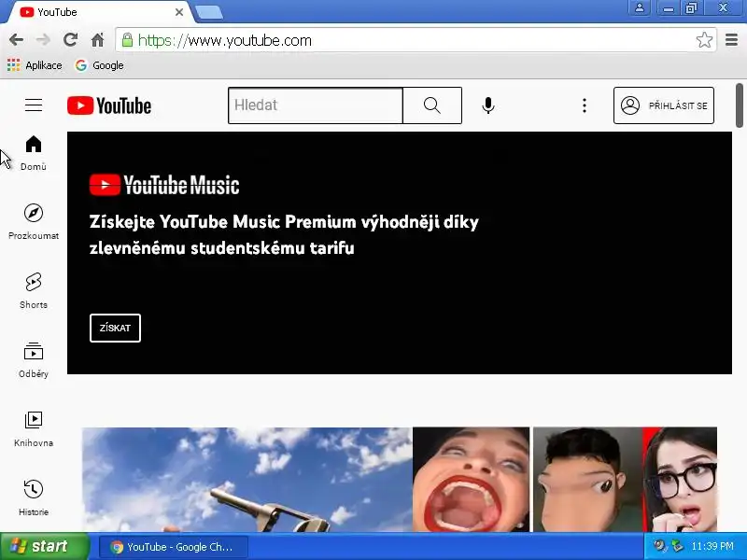
Task: Open the Chrome menu
Action: [731, 40]
